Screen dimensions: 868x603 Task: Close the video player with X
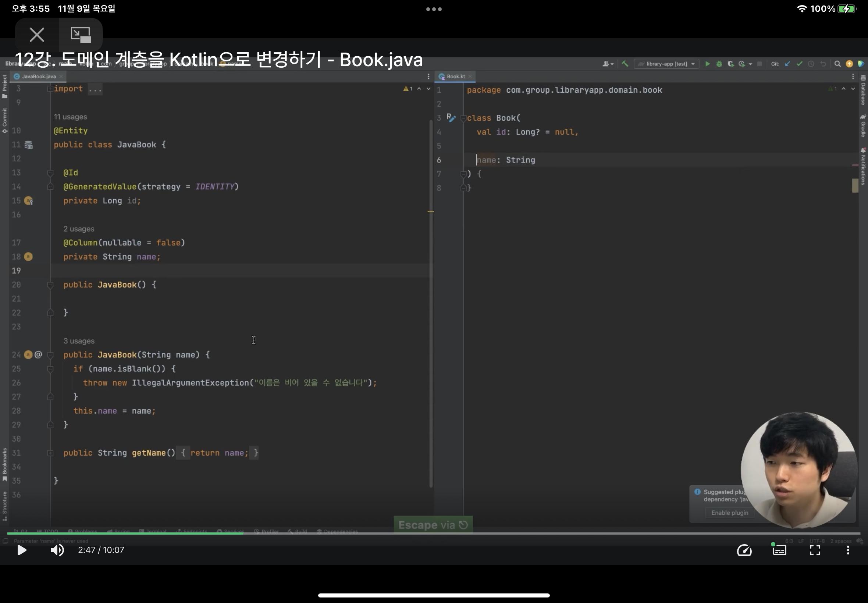click(37, 35)
